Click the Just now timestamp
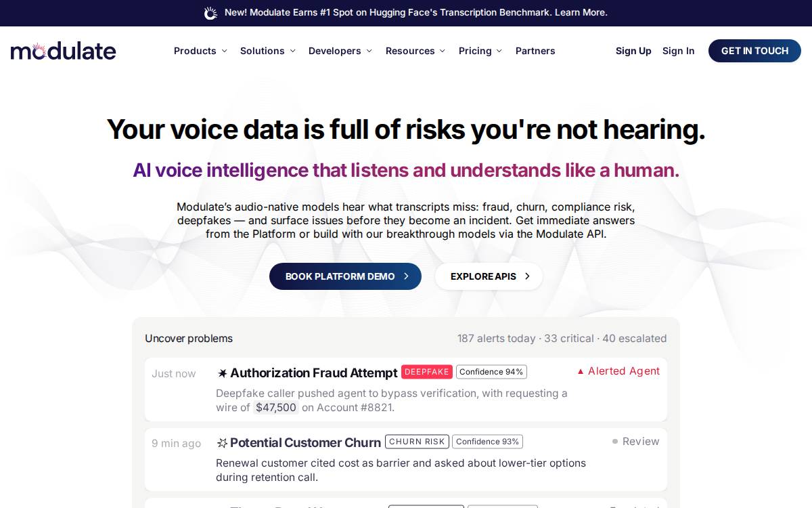Screen dimensions: 812x508 [174, 374]
